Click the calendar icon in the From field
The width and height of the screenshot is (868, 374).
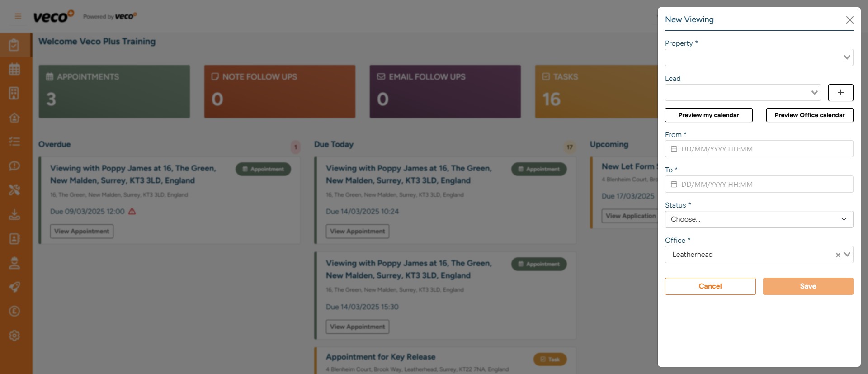(x=674, y=149)
